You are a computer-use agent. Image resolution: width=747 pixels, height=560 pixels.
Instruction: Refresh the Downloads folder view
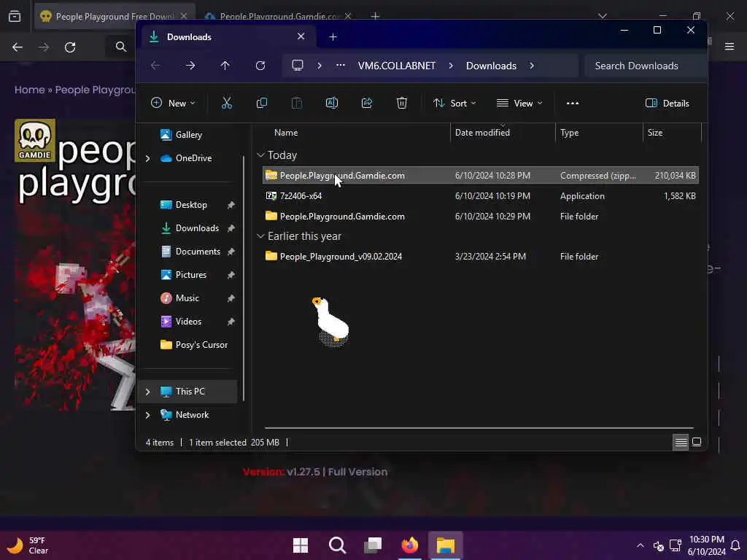260,65
